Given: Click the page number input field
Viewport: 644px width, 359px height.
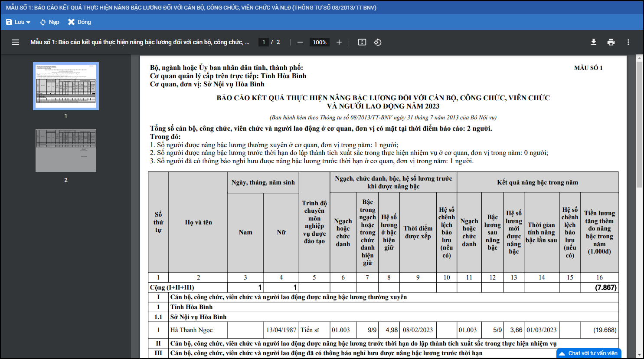Looking at the screenshot, I should pos(263,42).
